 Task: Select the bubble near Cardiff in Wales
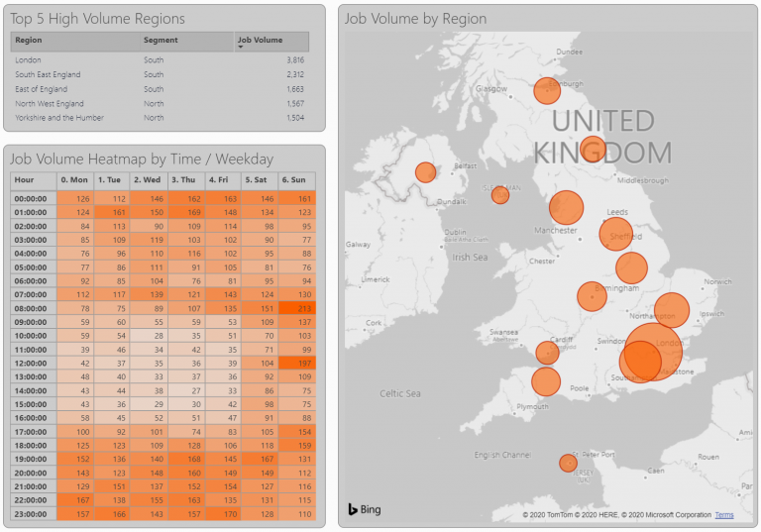[546, 352]
